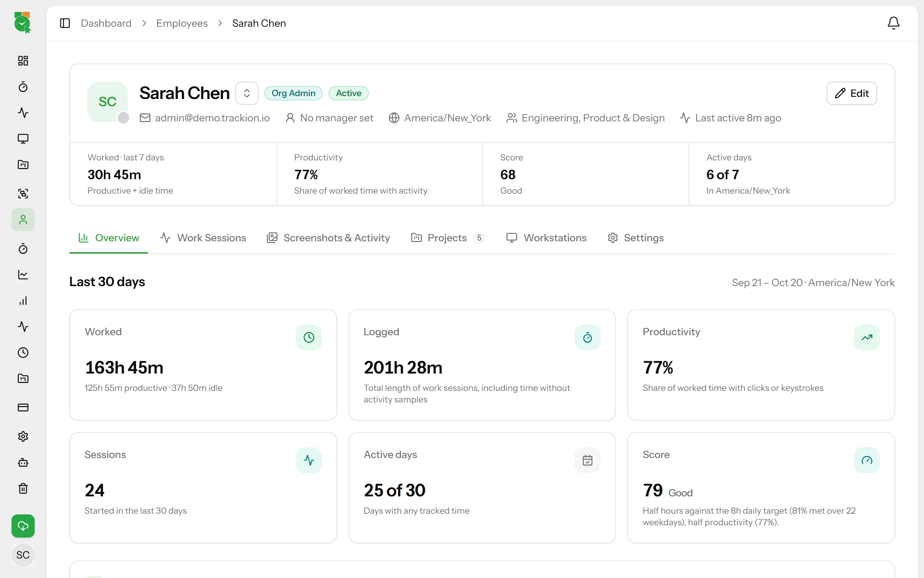The height and width of the screenshot is (578, 924).
Task: Click the Edit button
Action: [x=851, y=93]
